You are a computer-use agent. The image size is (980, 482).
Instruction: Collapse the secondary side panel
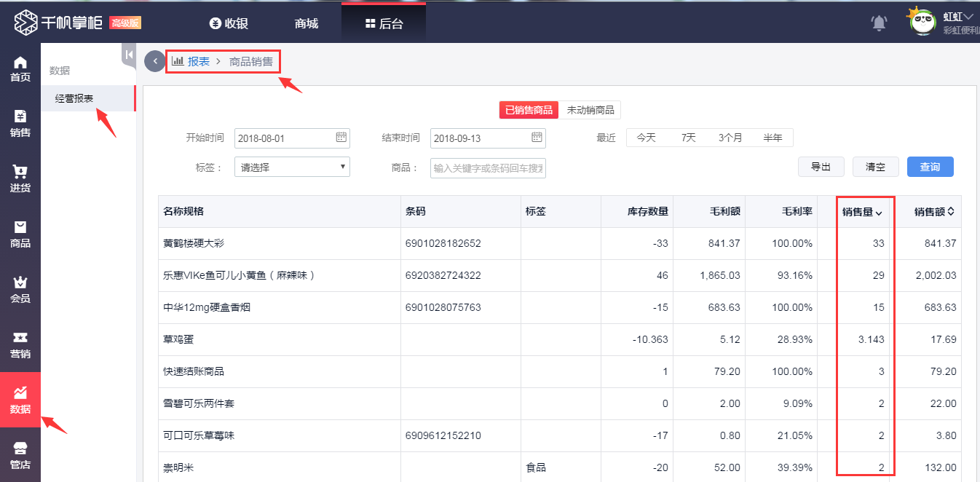128,55
